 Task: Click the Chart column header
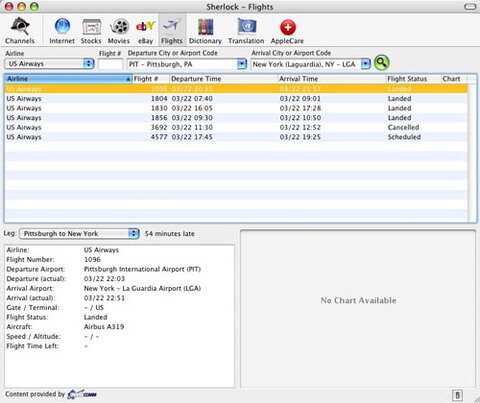click(454, 79)
